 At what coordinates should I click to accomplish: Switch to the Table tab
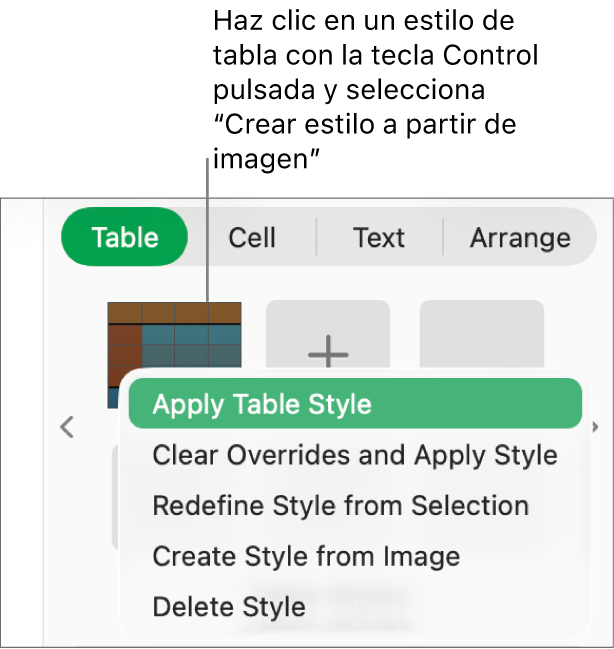[x=125, y=237]
